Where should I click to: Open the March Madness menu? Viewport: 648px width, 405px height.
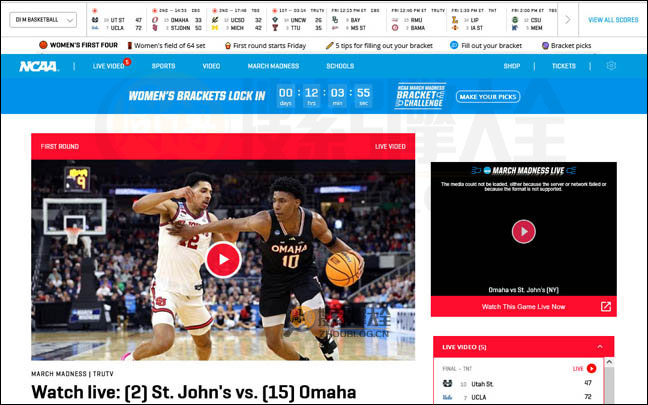[273, 66]
